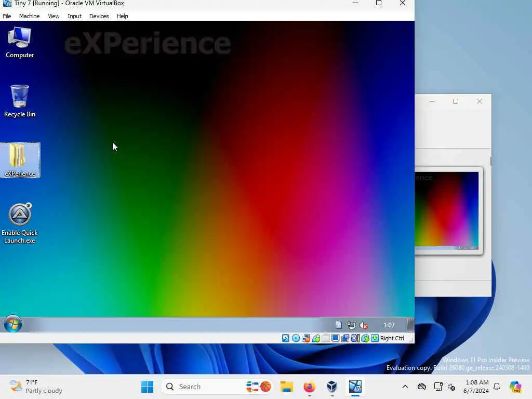Viewport: 532px width, 399px height.
Task: Open Copilot preview from taskbar
Action: pos(515,387)
